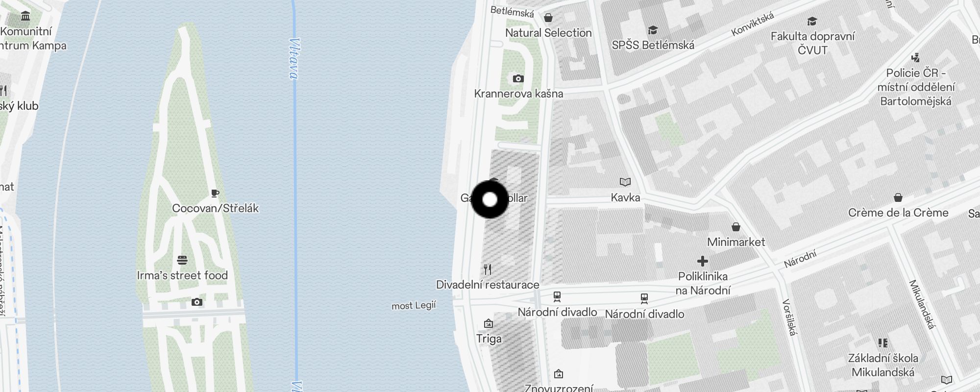Click the Krannerova kašna camera icon
Viewport: 980px width, 392px height.
click(518, 78)
